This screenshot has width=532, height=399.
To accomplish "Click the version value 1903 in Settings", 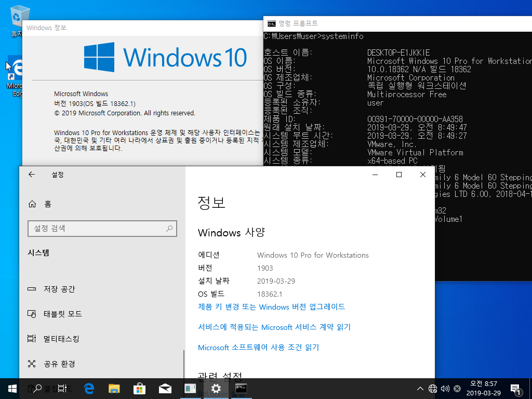I will (265, 269).
